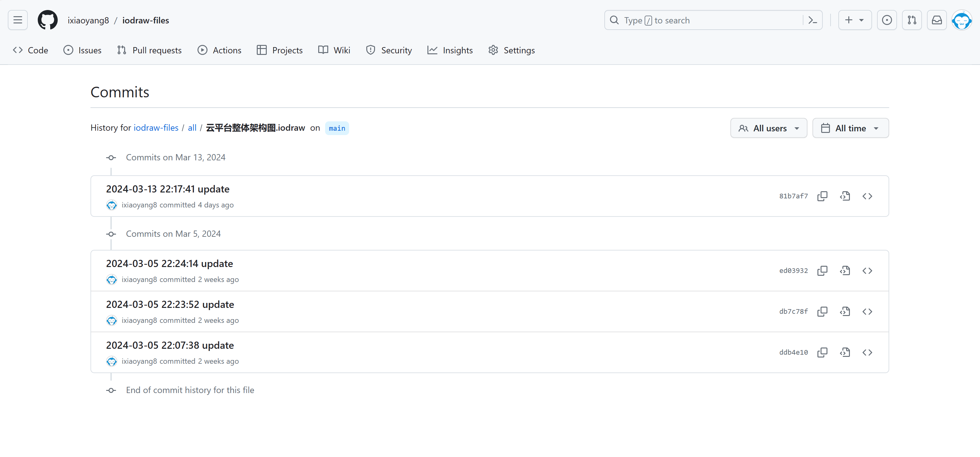
Task: Open the command palette terminal icon
Action: click(x=812, y=20)
